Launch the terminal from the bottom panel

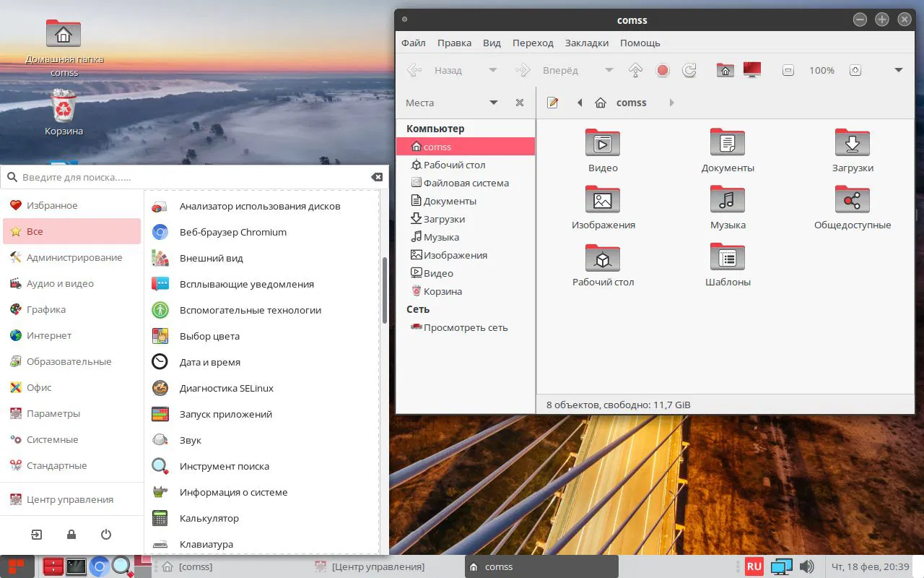tap(76, 567)
